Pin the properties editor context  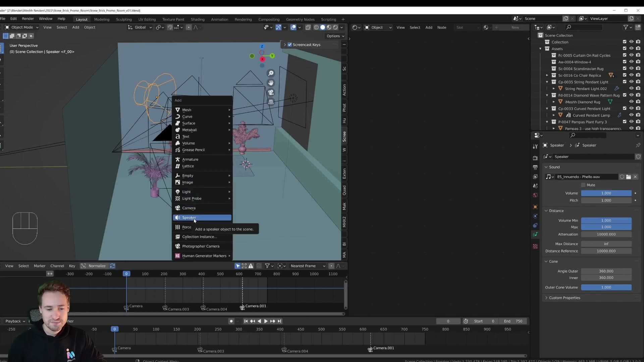(x=638, y=145)
